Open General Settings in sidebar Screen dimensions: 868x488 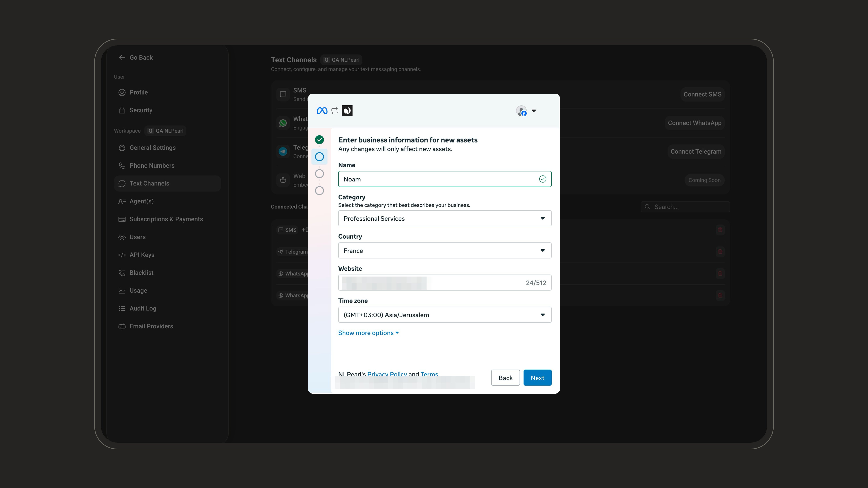point(167,148)
